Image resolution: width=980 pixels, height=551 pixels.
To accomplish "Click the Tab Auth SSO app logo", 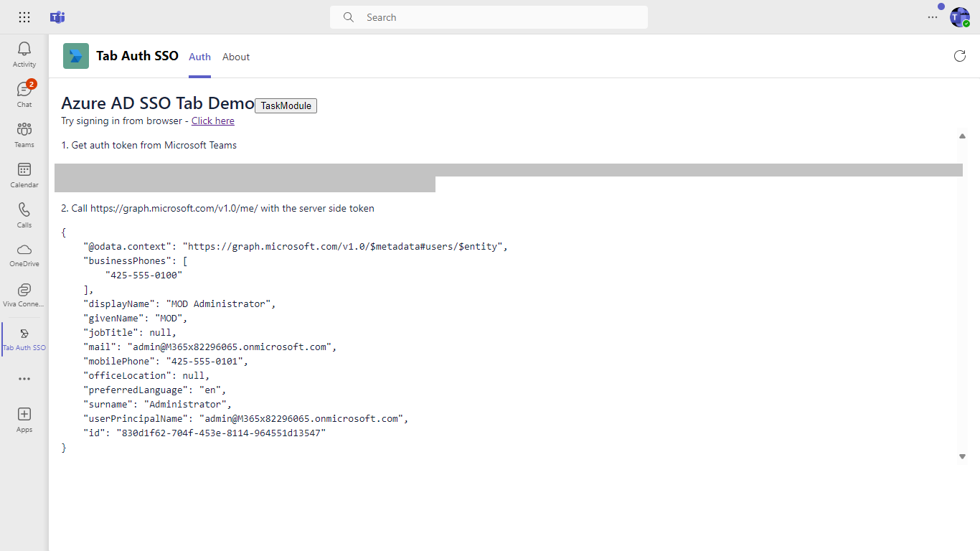I will (76, 56).
